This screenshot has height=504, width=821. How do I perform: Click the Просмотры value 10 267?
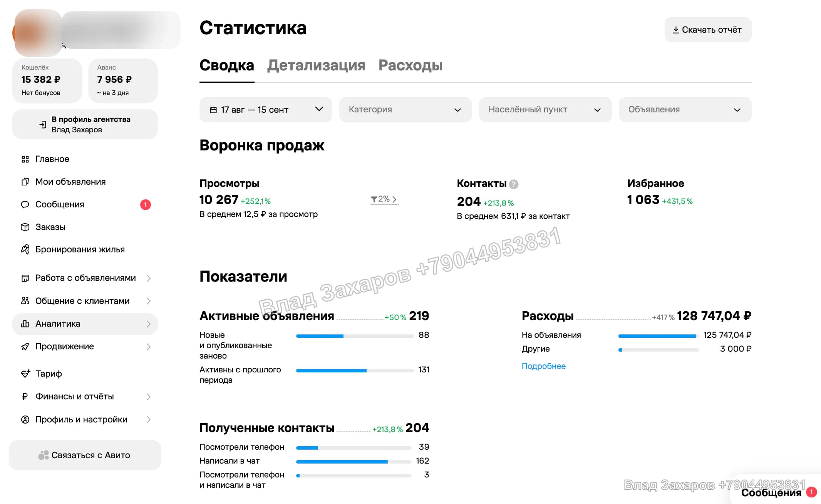[x=219, y=200]
